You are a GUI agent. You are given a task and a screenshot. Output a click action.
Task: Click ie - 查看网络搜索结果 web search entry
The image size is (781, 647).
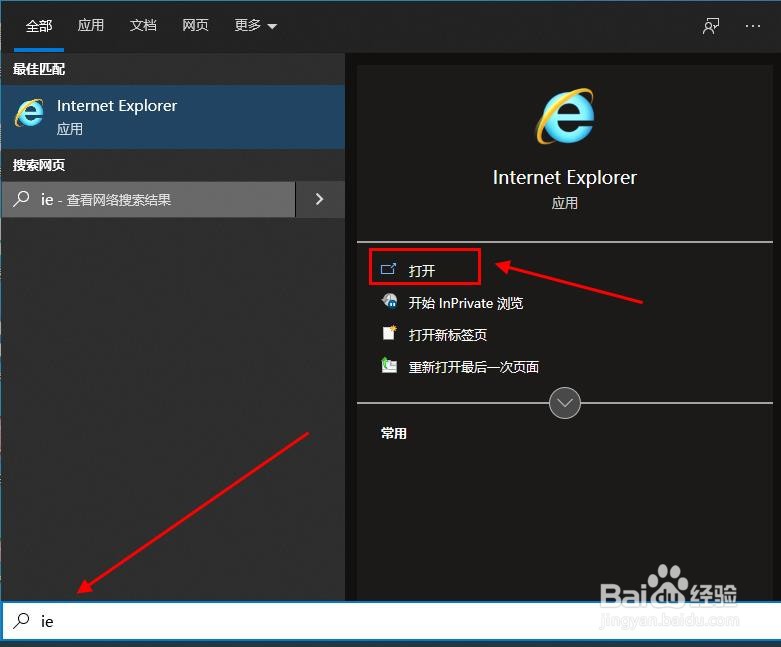(x=148, y=199)
